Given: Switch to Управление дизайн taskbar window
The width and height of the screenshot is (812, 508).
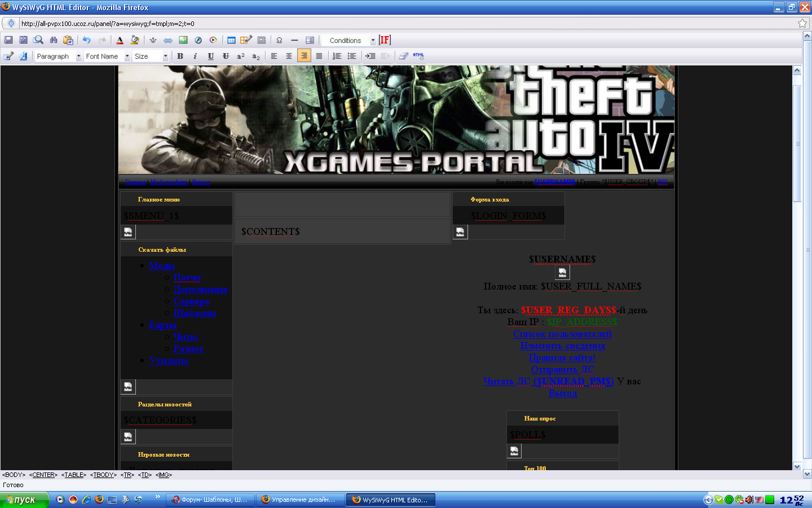Looking at the screenshot, I should pyautogui.click(x=300, y=500).
